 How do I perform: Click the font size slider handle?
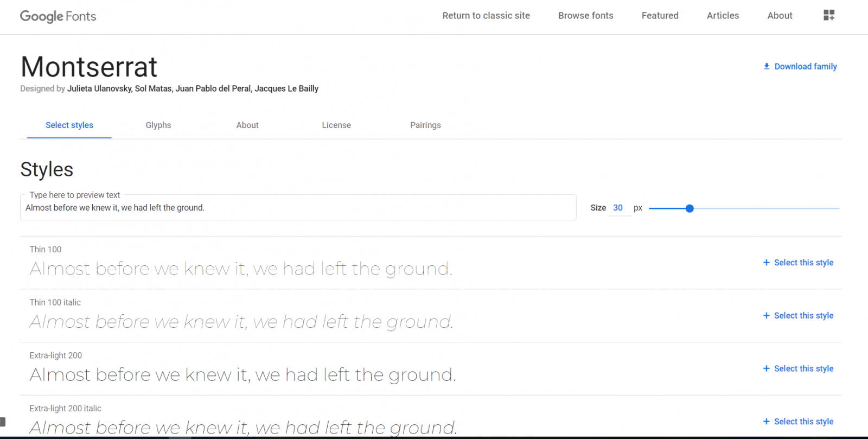[690, 208]
